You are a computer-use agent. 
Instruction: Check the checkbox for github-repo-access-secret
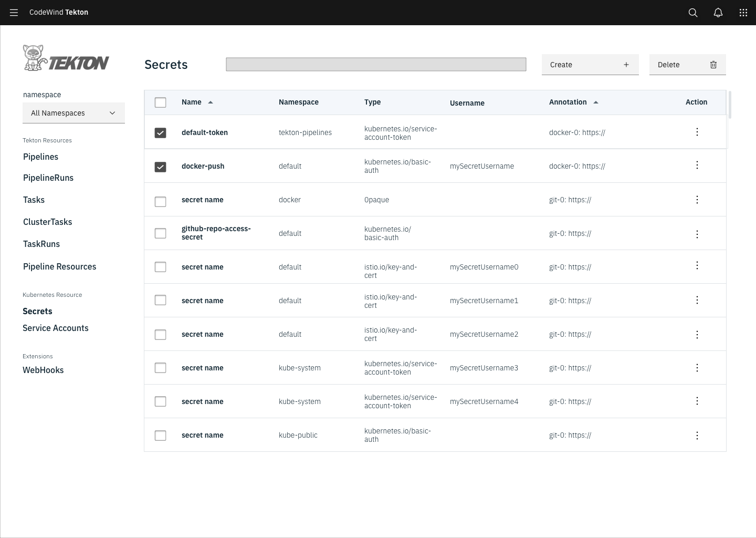tap(160, 233)
